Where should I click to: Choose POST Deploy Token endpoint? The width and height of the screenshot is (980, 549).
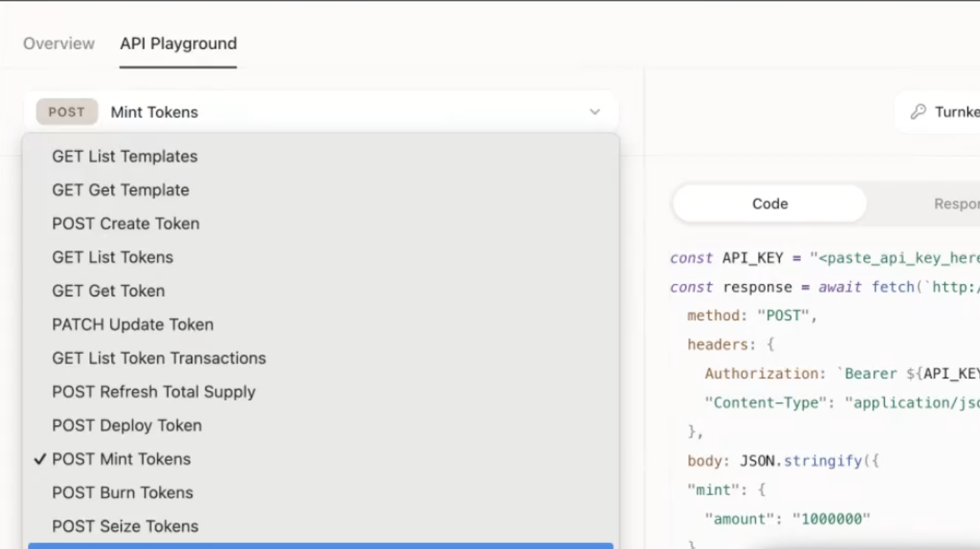pos(127,426)
